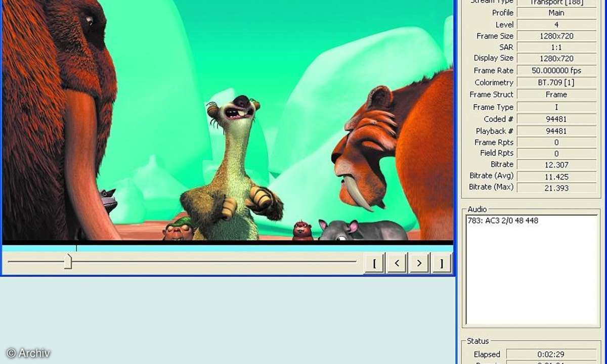The width and height of the screenshot is (607, 364).
Task: Click the ']' mark-out button
Action: point(442,263)
